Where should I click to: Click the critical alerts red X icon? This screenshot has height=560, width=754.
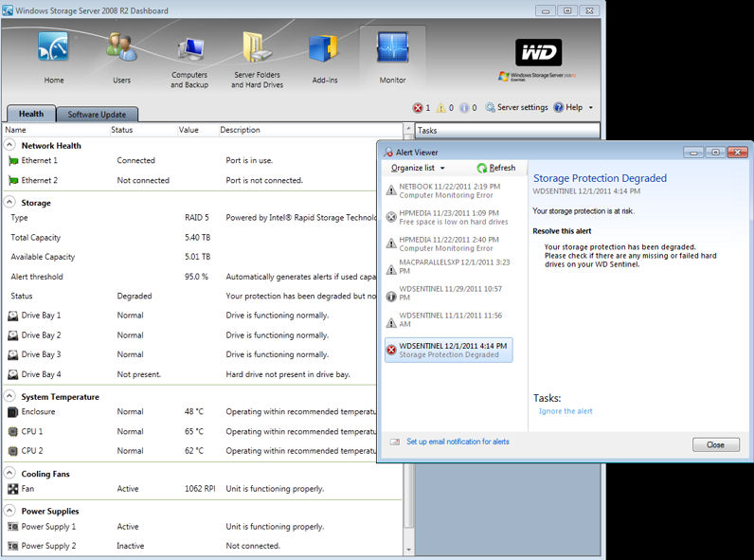418,108
